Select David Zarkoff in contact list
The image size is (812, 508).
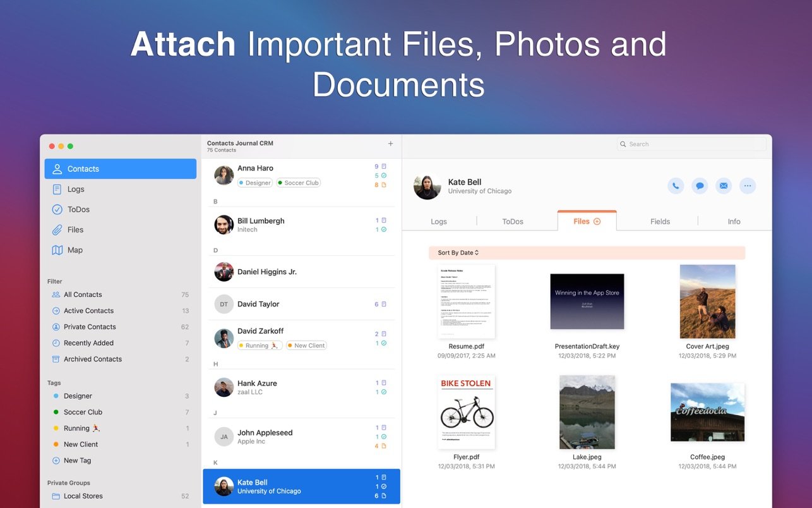pos(301,337)
